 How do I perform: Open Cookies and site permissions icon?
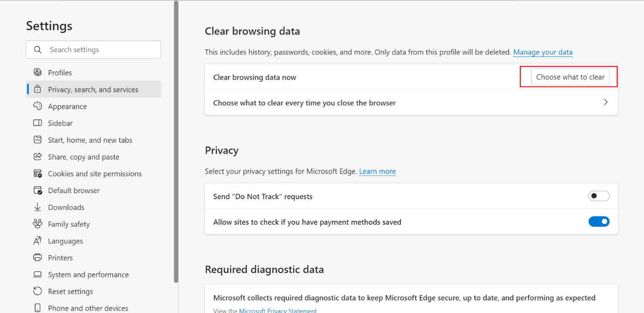pyautogui.click(x=37, y=173)
